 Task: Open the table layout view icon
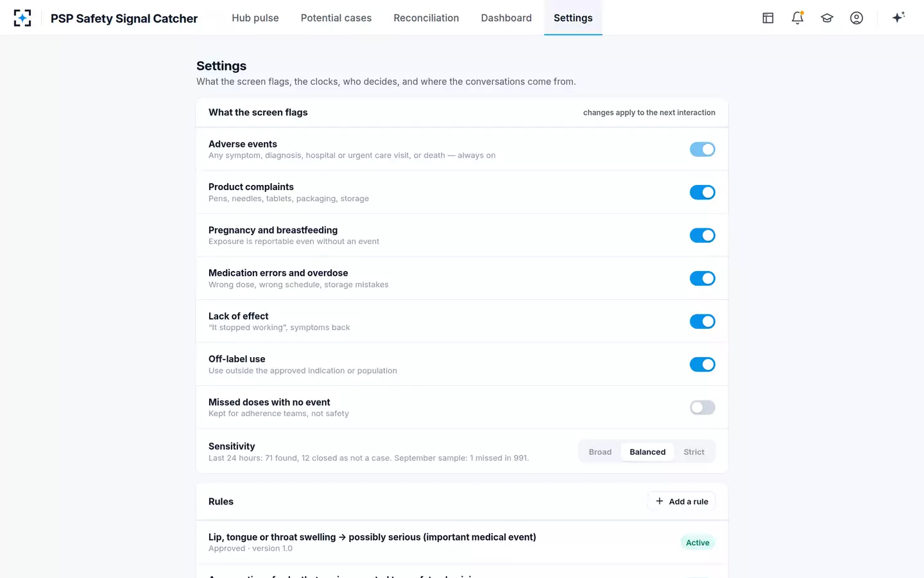coord(768,18)
